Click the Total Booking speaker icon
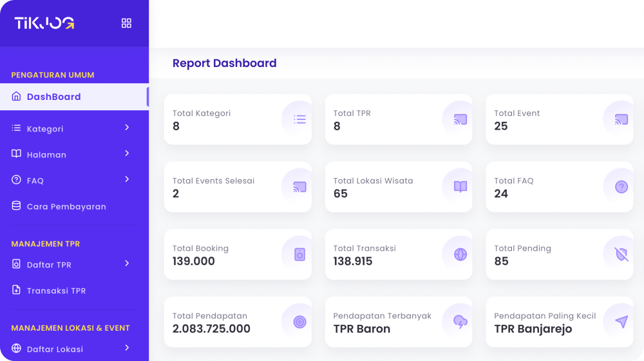This screenshot has width=644, height=361. (299, 255)
